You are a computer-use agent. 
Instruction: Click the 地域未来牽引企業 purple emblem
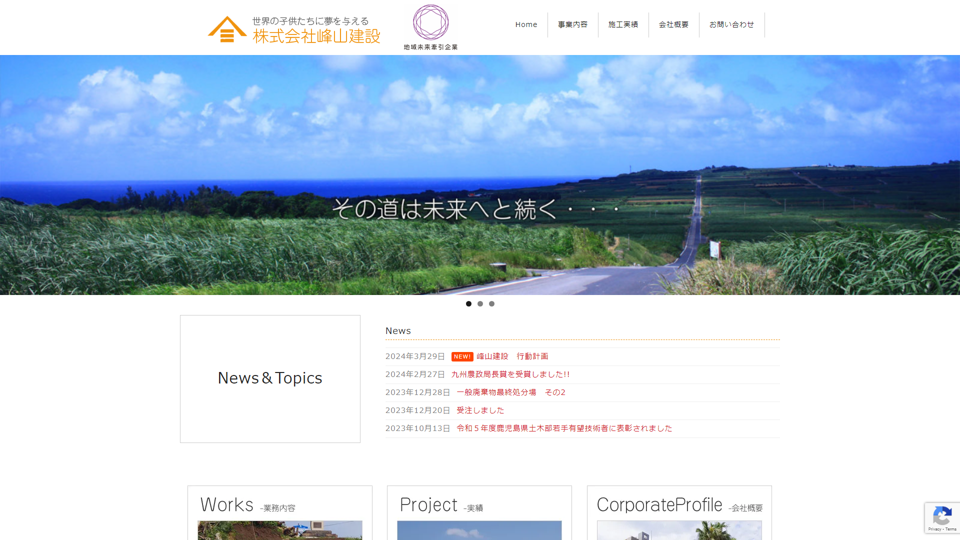[431, 22]
